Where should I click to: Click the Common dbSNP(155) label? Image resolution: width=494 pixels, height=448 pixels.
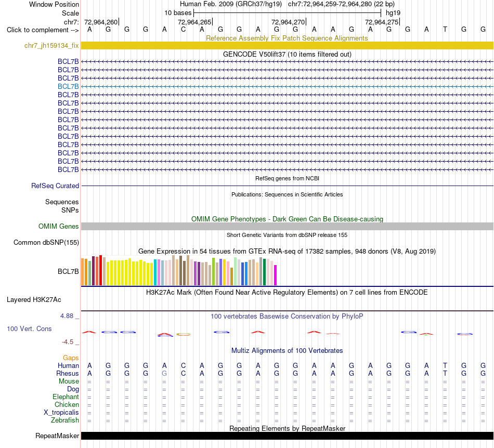coord(46,242)
